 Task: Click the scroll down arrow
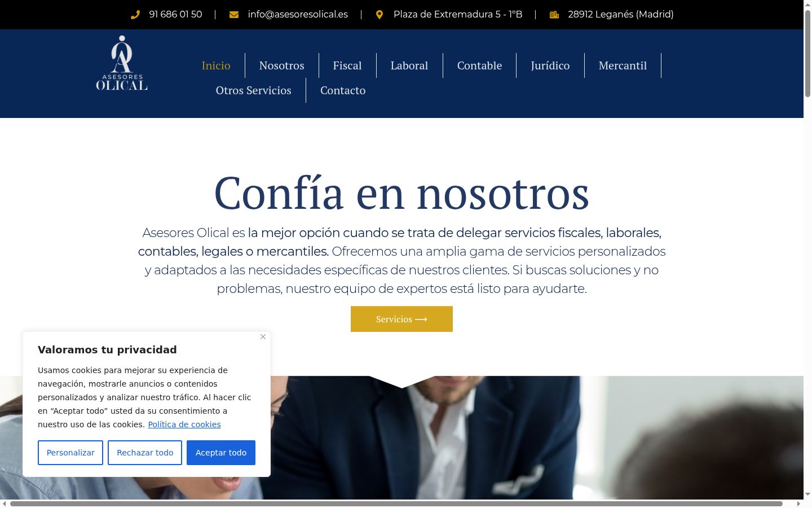[x=807, y=494]
